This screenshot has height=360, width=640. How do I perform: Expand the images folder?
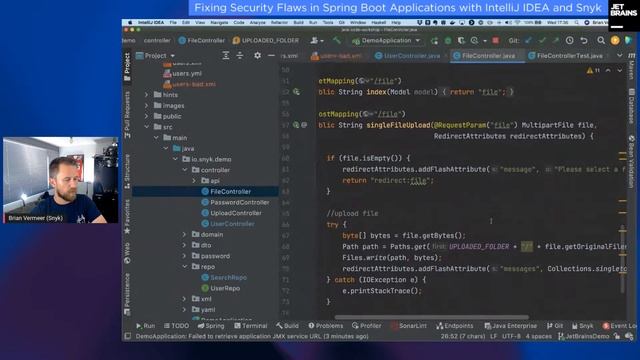click(x=147, y=105)
